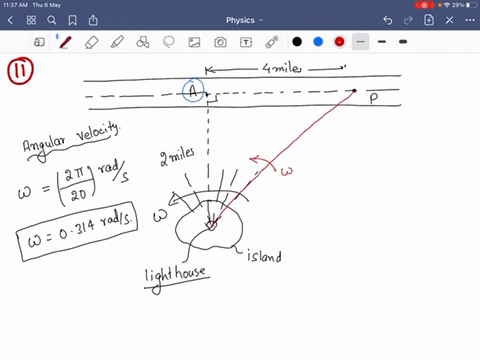
Task: Open the page thumbnails grid view
Action: pyautogui.click(x=31, y=20)
